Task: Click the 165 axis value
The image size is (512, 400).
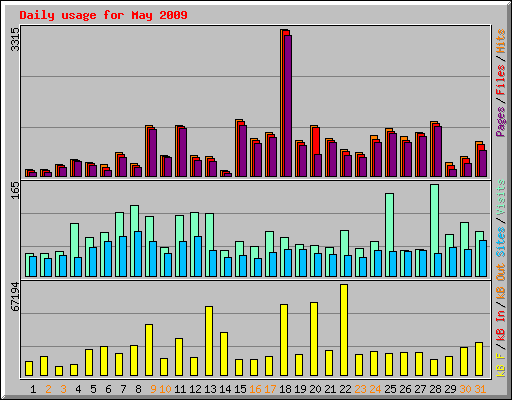Action: 15,190
